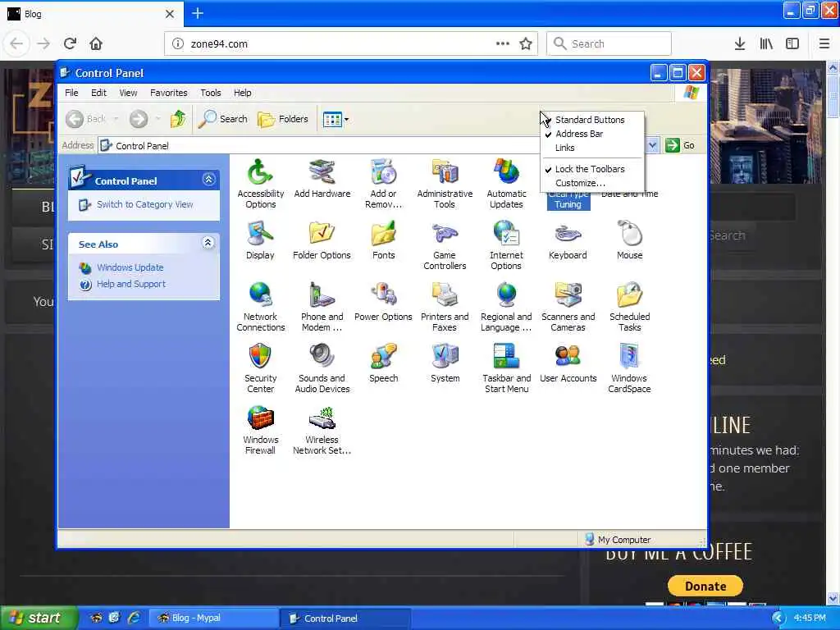
Task: Open Network Connections icon
Action: click(x=260, y=307)
